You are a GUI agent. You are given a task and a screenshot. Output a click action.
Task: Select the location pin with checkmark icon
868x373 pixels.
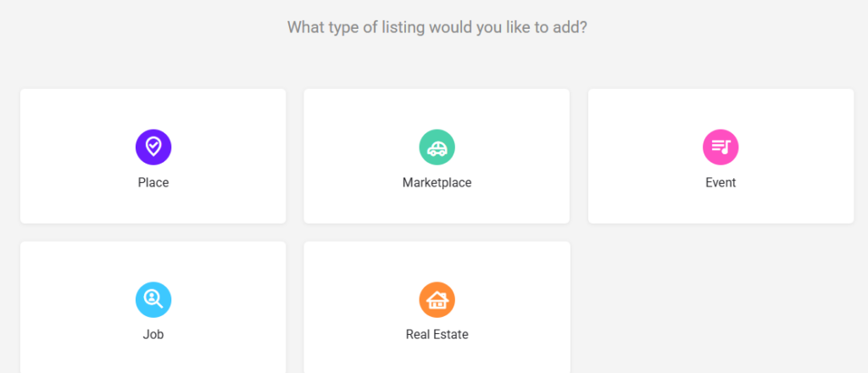153,148
